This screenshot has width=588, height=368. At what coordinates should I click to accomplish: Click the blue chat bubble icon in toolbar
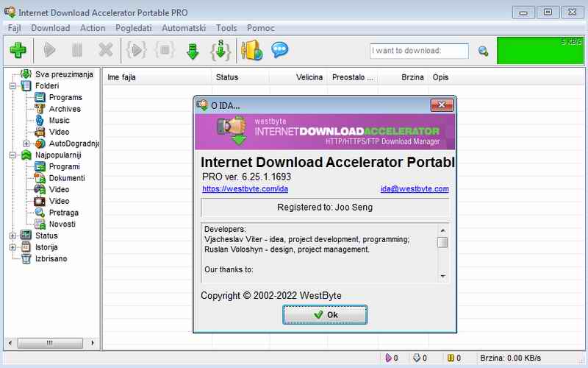(279, 51)
